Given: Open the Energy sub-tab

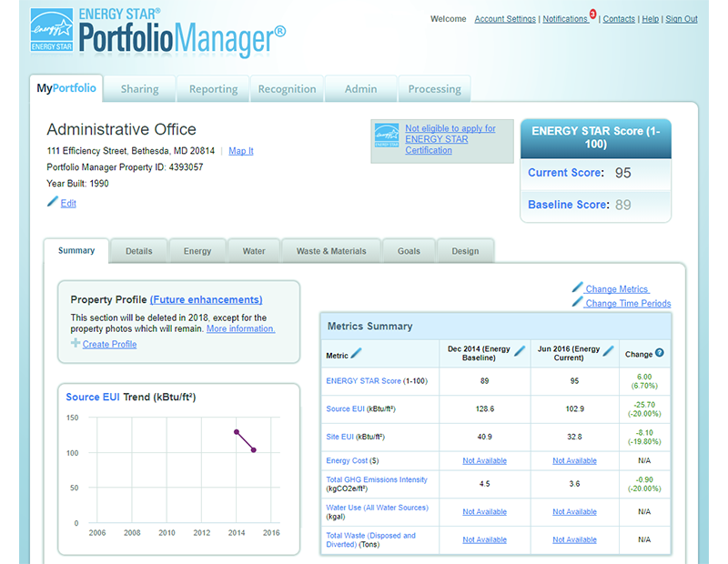Looking at the screenshot, I should pos(197,251).
